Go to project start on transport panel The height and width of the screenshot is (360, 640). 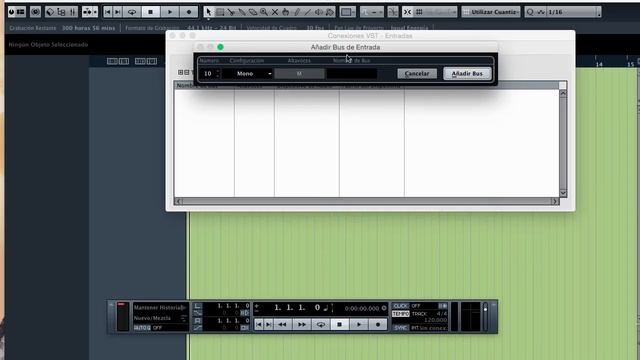tap(259, 324)
